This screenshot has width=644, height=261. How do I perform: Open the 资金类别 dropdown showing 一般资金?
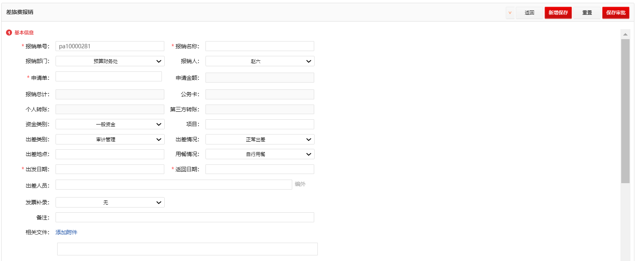click(110, 124)
